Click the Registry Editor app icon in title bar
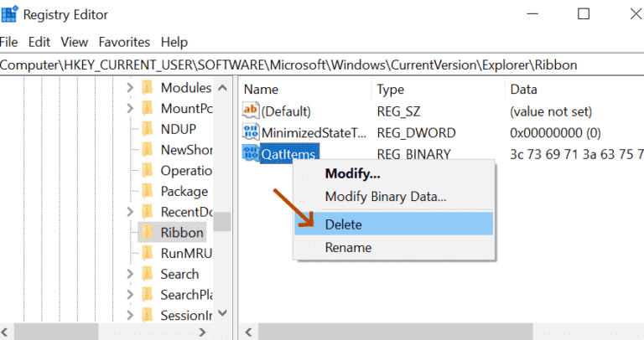The image size is (644, 340). (x=11, y=14)
